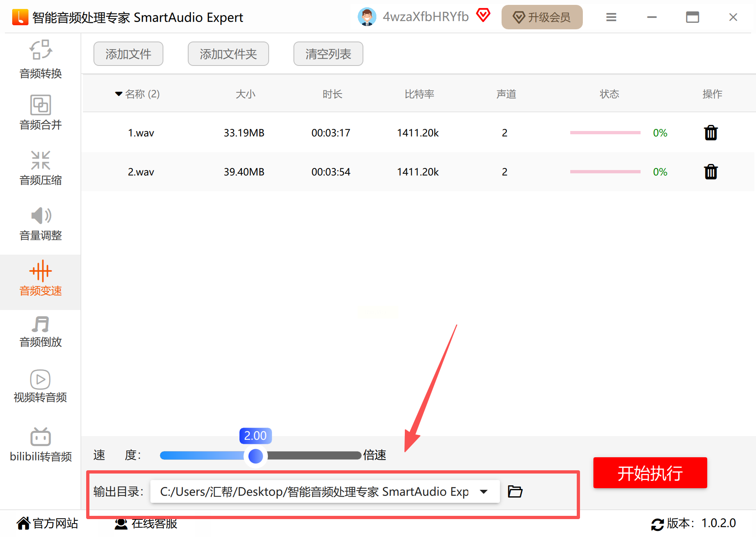This screenshot has width=756, height=537.
Task: Click the 比特率 column header
Action: (x=419, y=94)
